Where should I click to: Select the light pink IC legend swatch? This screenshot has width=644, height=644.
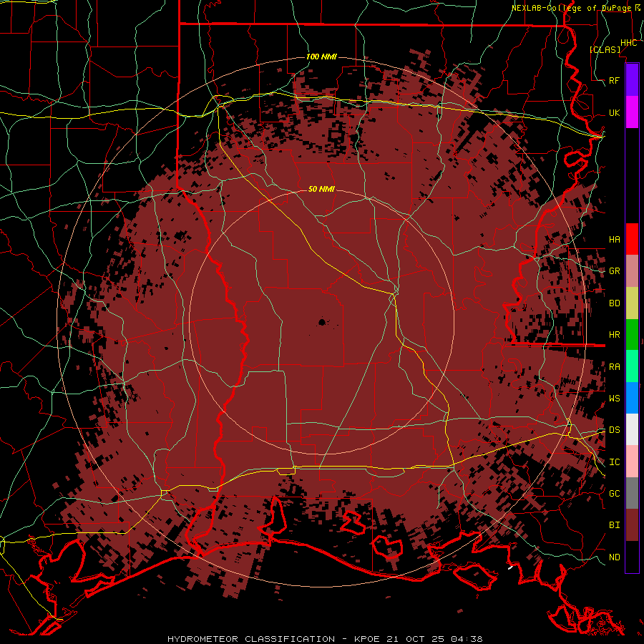632,462
